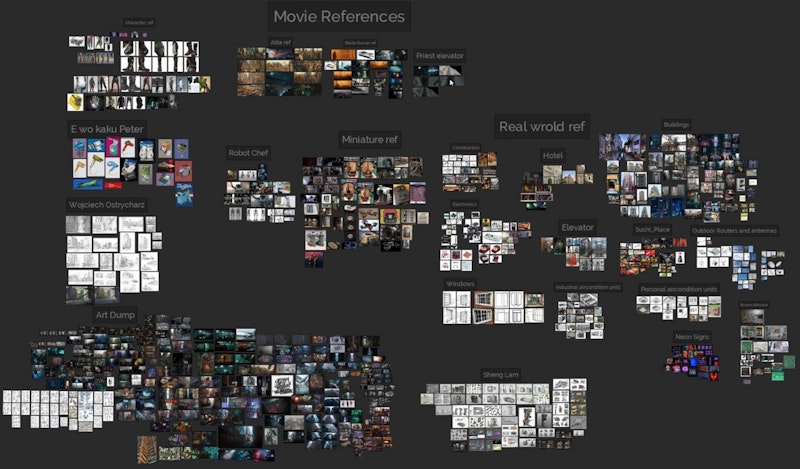Select the "Neon Signs" label
The height and width of the screenshot is (469, 800).
click(692, 337)
